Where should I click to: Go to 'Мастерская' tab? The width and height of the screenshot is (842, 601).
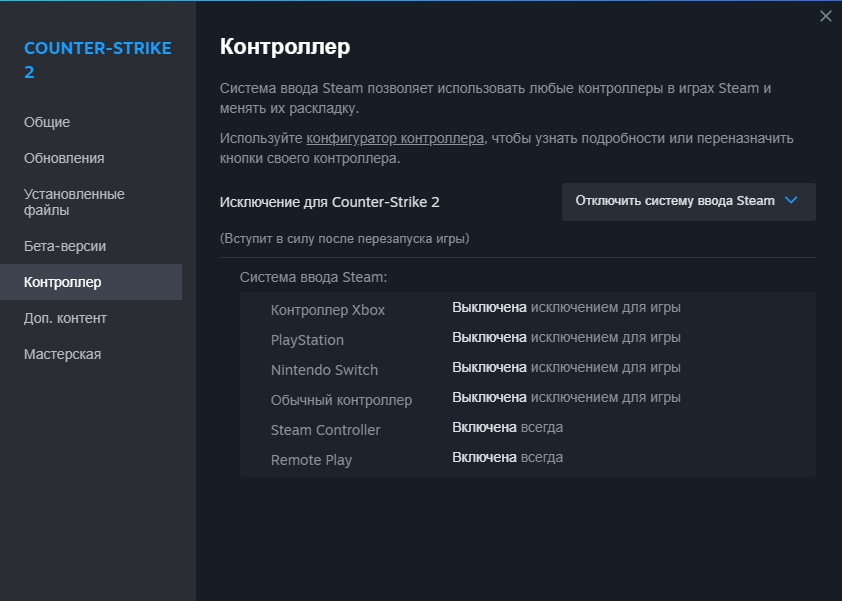click(x=62, y=354)
